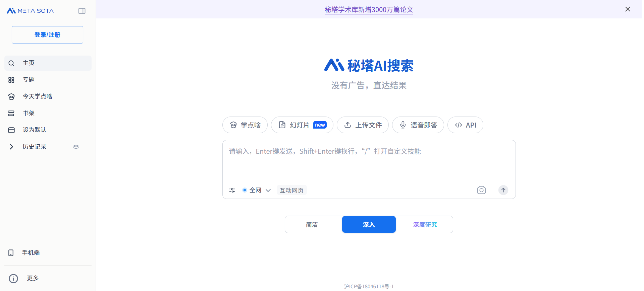
Task: Select the 深度研究 mode tab
Action: 425,224
